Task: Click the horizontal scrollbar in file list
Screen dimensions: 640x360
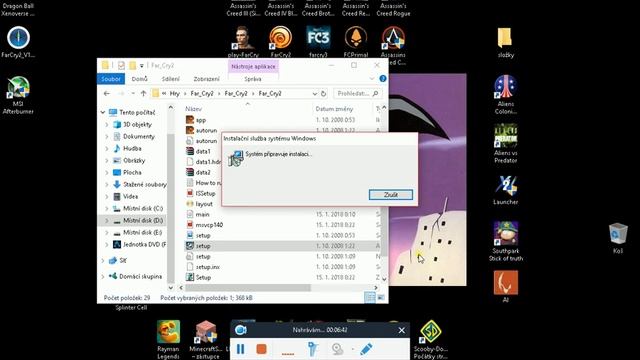Action: pos(248,288)
